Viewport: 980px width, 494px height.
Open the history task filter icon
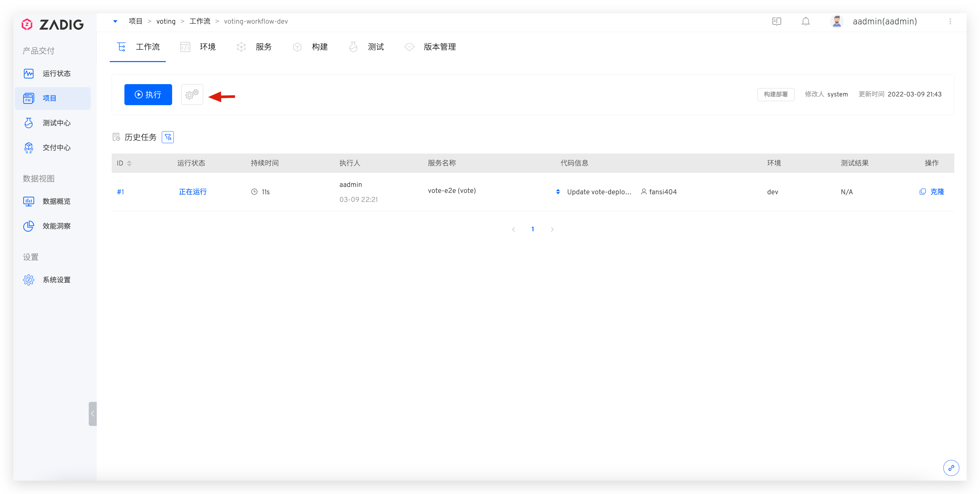point(168,137)
